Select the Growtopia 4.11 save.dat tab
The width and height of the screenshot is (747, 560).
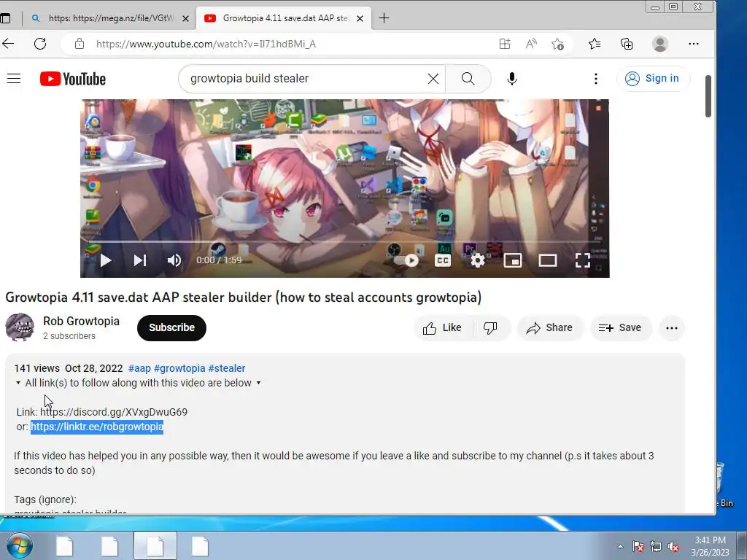(284, 18)
